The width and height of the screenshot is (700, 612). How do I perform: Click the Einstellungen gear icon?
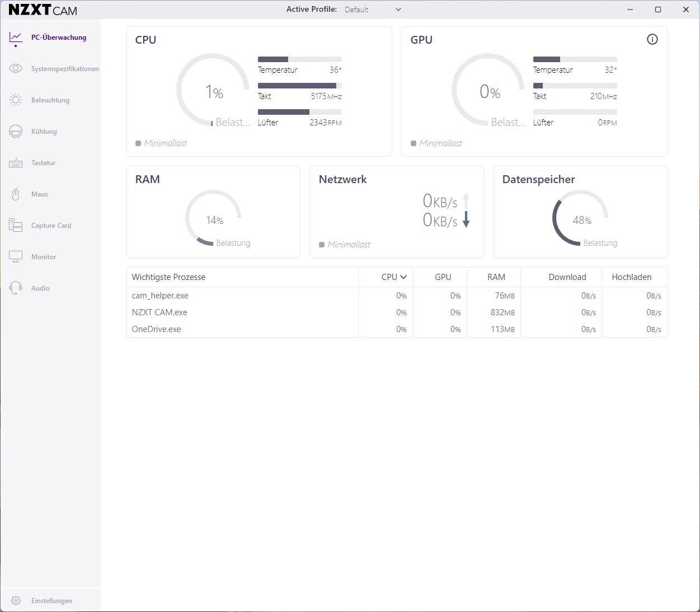click(x=16, y=601)
